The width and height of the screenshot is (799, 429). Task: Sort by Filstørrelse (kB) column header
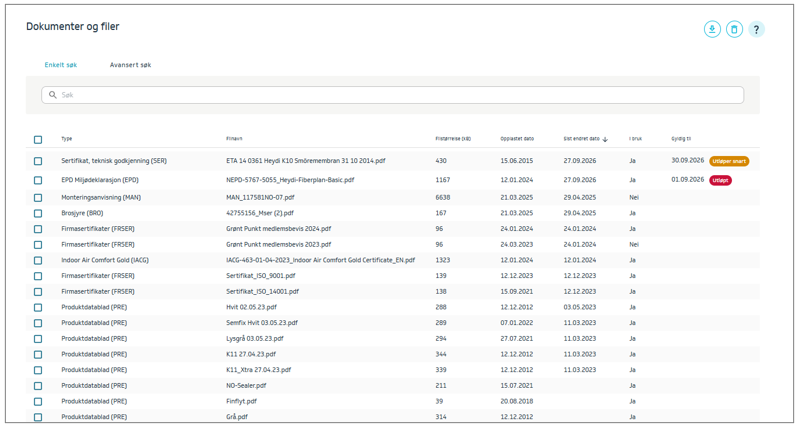coord(453,139)
